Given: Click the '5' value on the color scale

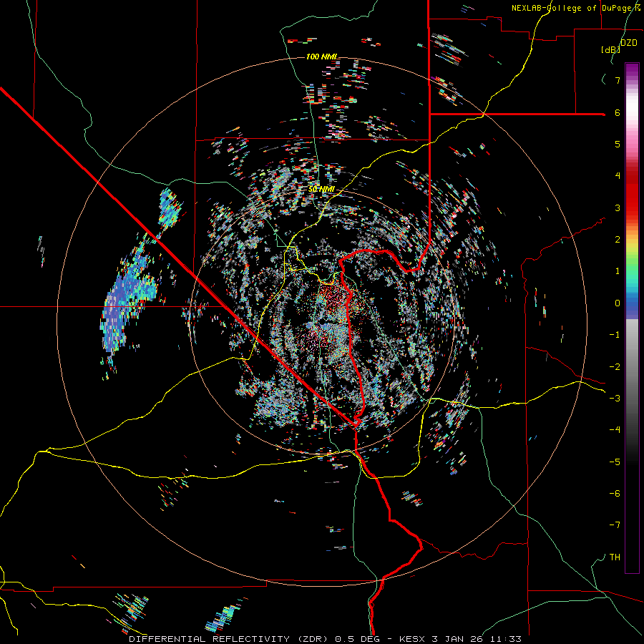Looking at the screenshot, I should pyautogui.click(x=618, y=144).
